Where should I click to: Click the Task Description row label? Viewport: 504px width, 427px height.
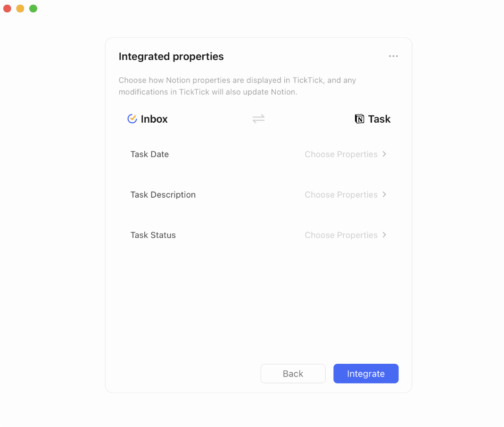pyautogui.click(x=163, y=194)
